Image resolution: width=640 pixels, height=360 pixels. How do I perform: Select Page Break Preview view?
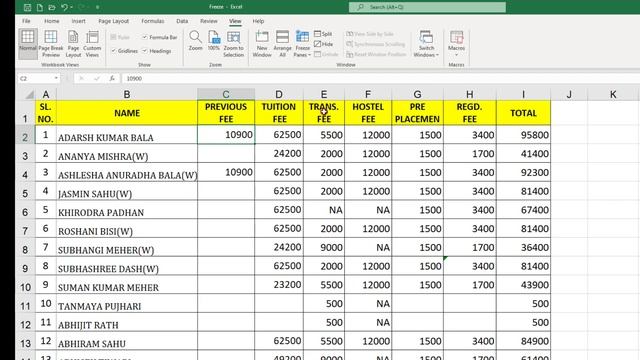(x=51, y=43)
